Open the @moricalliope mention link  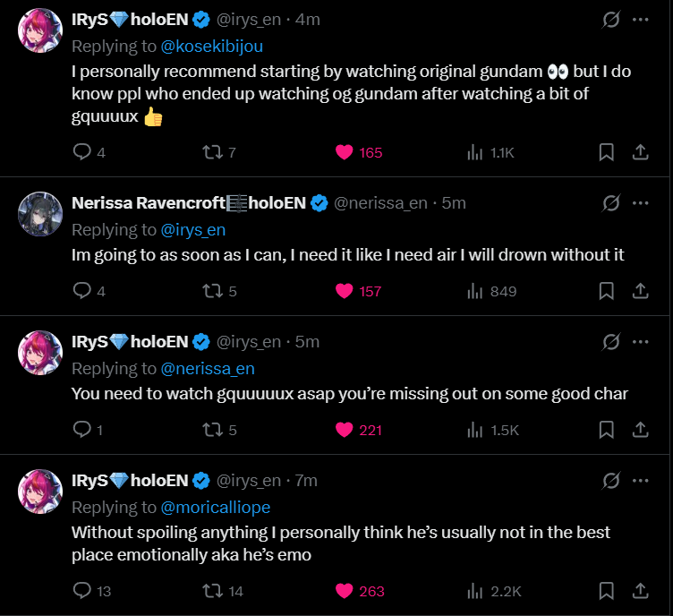[x=219, y=507]
